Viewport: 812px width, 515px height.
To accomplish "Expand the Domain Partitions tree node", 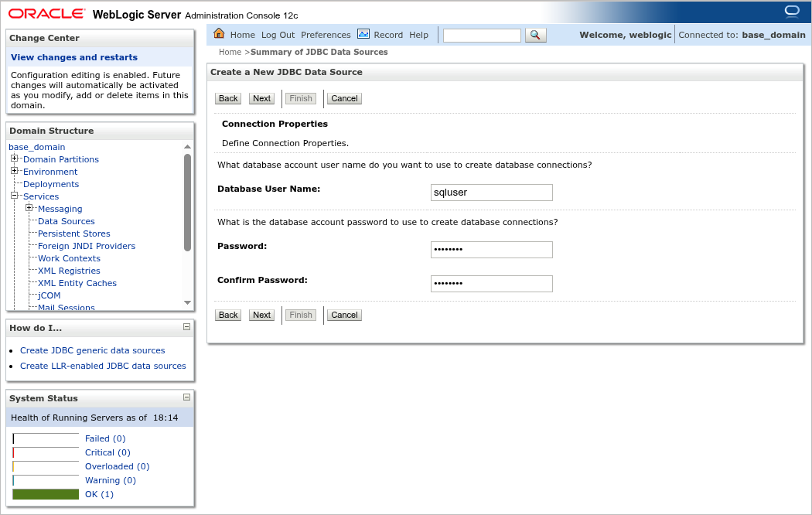I will (14, 159).
